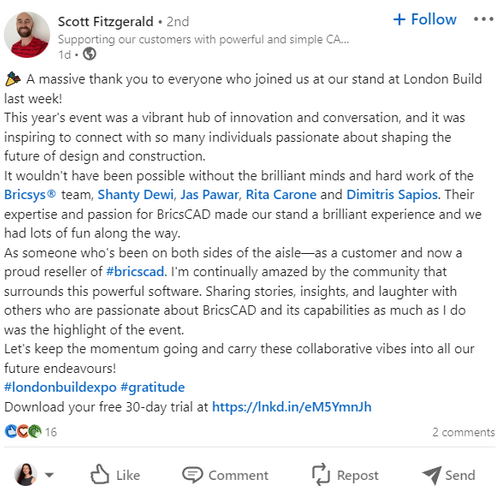Image resolution: width=500 pixels, height=493 pixels.
Task: Follow Scott Fitzgerald
Action: tap(425, 19)
